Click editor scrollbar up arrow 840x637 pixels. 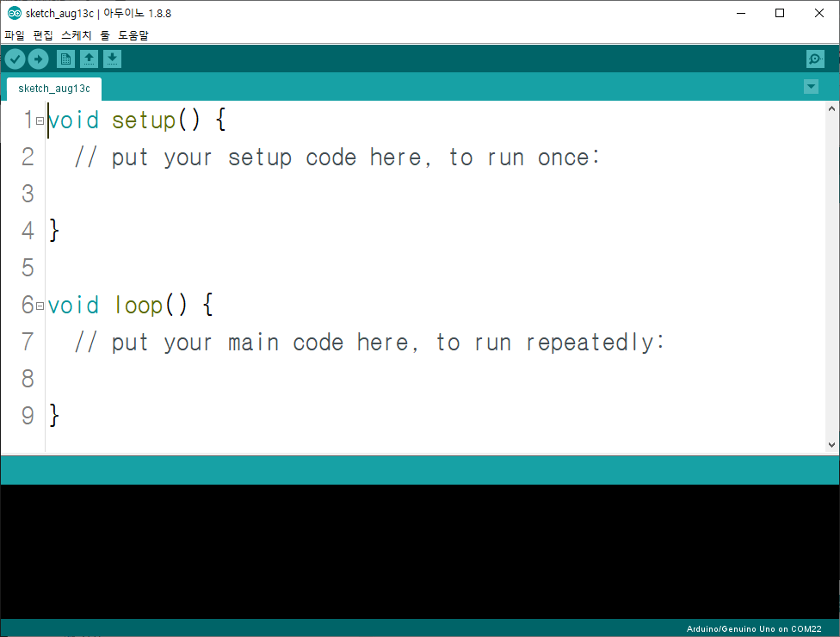point(831,108)
